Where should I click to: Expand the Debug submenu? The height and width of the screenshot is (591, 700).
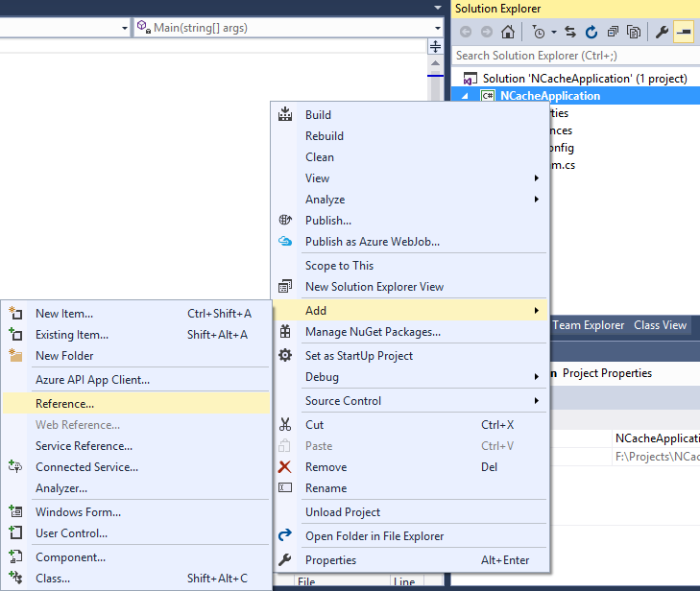pos(537,377)
